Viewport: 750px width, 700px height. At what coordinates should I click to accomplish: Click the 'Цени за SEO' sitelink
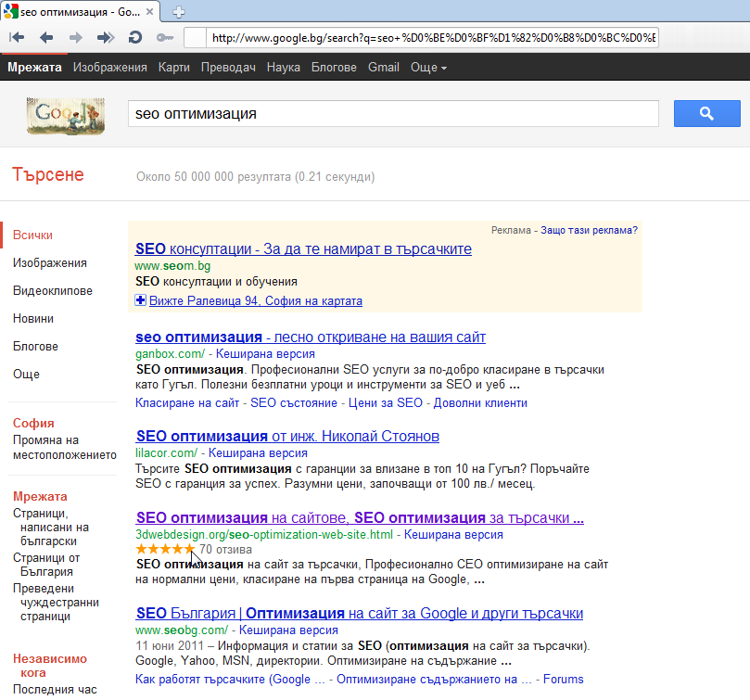coord(385,403)
